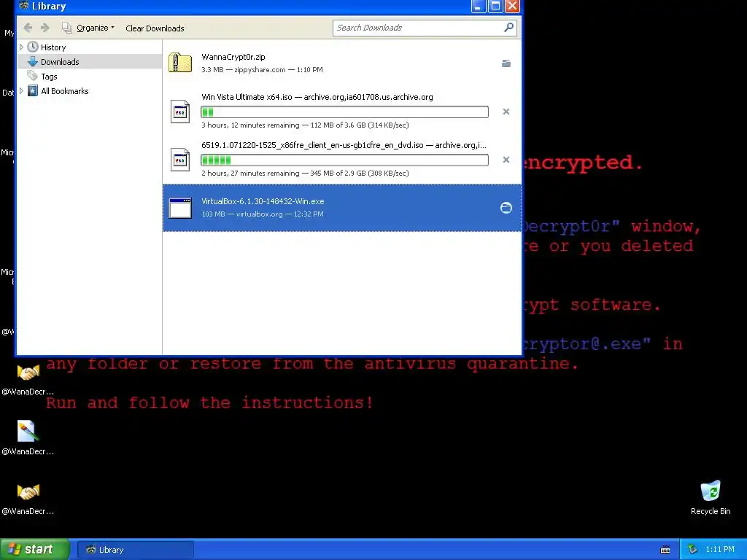
Task: Click the Win Vista Ultimate x64.iso progress bar
Action: coord(344,112)
